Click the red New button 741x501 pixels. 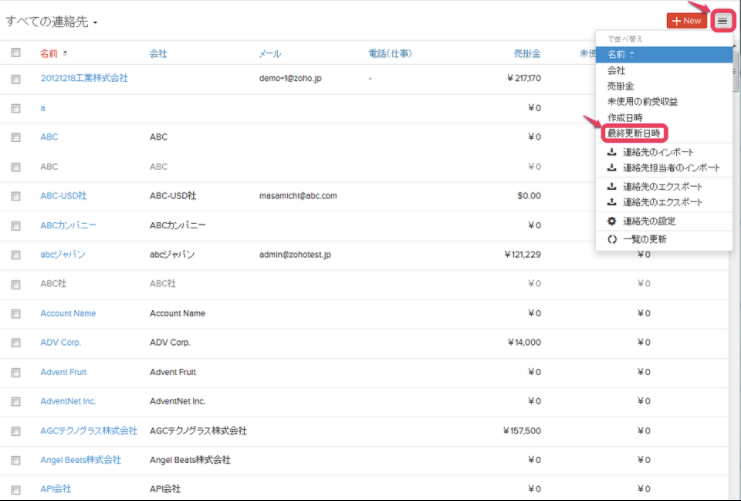[x=686, y=20]
